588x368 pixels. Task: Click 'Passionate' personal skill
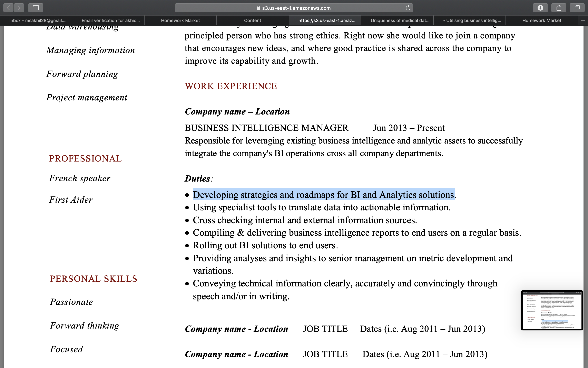(71, 302)
